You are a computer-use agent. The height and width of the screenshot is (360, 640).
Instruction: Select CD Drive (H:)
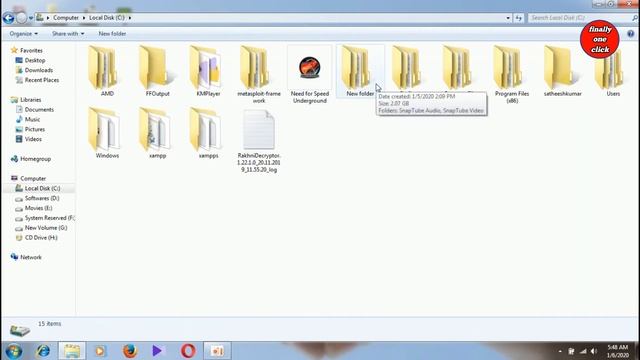tap(41, 238)
